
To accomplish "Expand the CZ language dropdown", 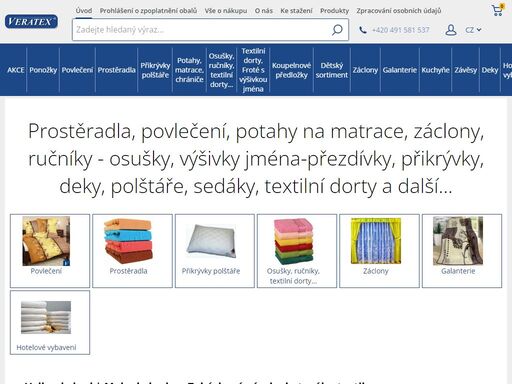I will [x=473, y=30].
